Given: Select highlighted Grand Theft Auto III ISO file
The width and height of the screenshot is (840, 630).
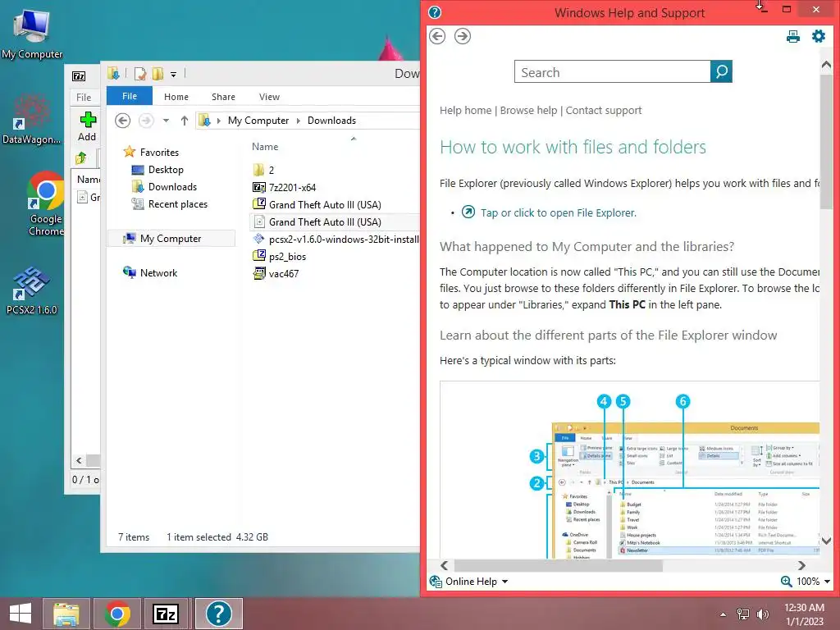Looking at the screenshot, I should (x=317, y=221).
